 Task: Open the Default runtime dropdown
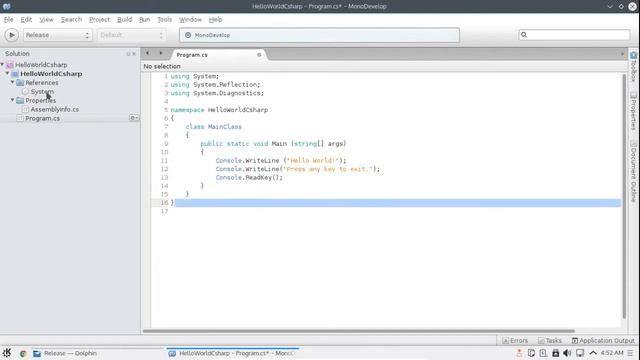(x=131, y=35)
